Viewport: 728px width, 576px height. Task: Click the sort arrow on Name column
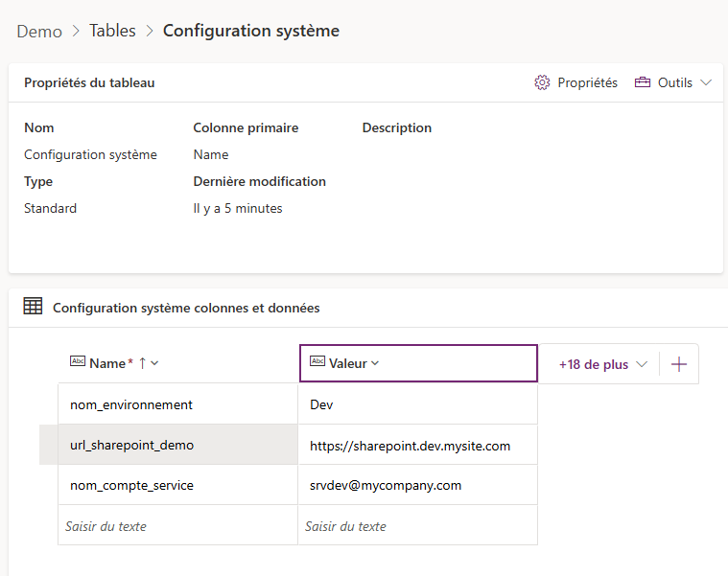(143, 363)
